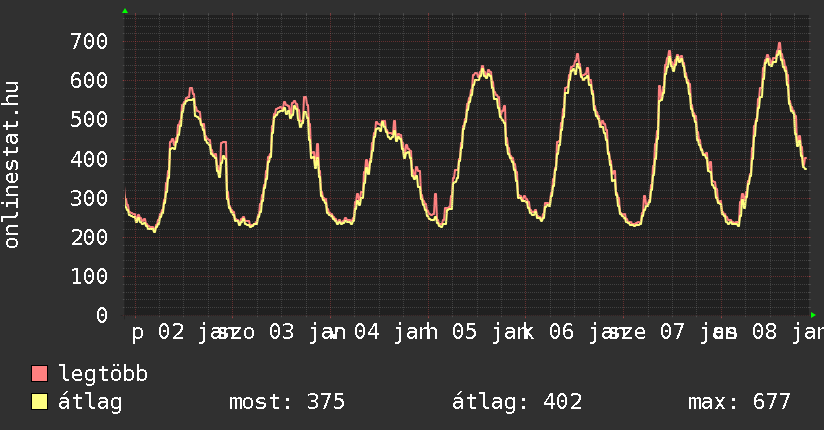
Task: Click the 700 label on the Y-axis
Action: 88,41
